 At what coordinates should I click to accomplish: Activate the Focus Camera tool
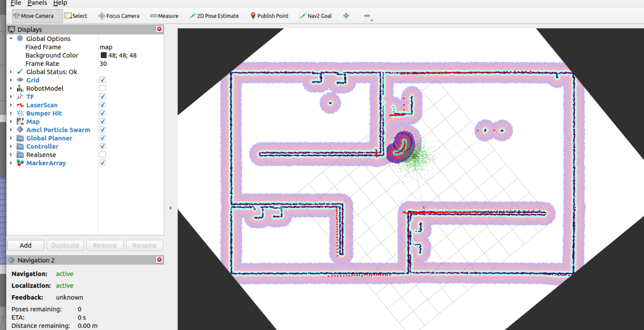click(119, 16)
